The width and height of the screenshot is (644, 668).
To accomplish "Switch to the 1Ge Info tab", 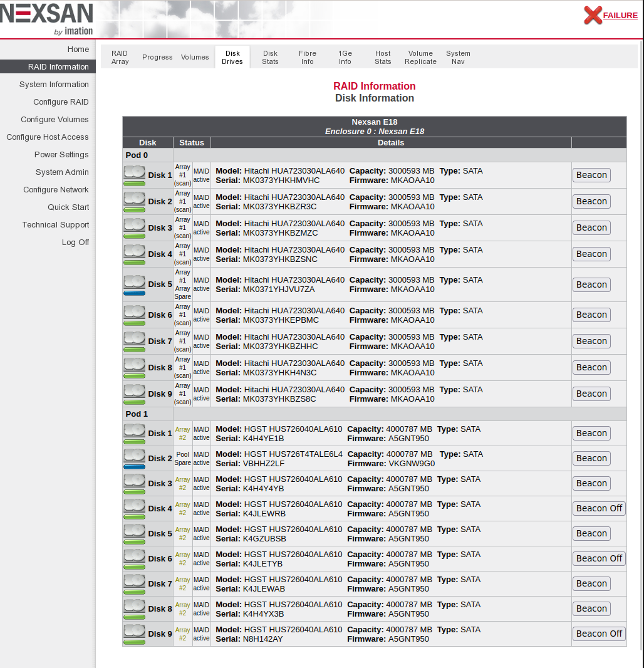I will point(345,58).
